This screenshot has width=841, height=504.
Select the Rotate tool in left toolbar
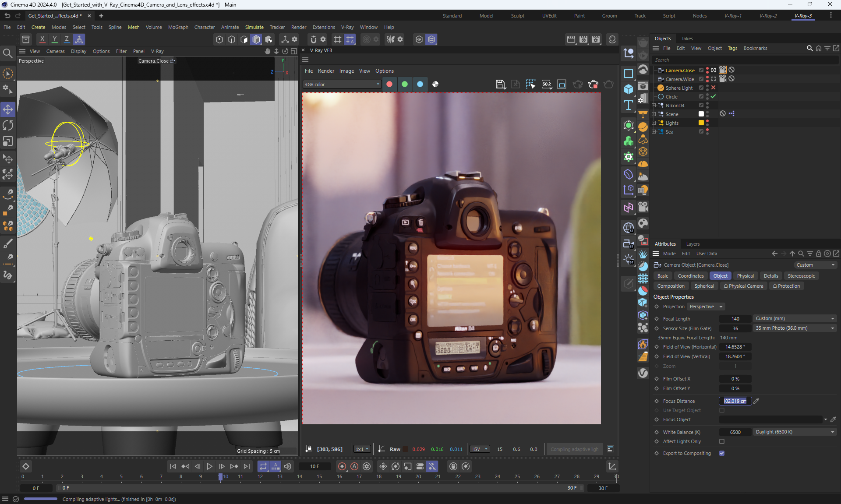pos(8,125)
